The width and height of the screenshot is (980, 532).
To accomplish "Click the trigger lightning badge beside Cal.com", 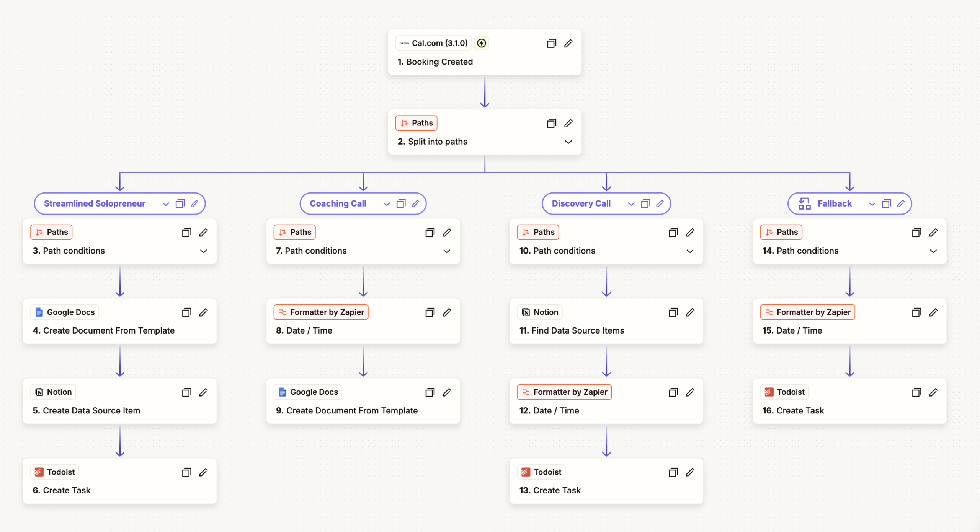I will pos(482,43).
